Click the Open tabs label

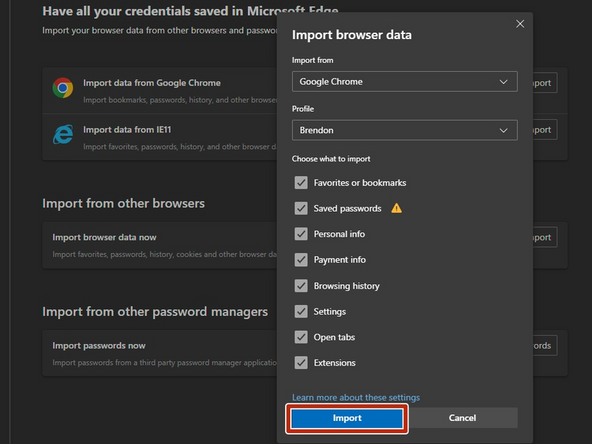pos(334,337)
